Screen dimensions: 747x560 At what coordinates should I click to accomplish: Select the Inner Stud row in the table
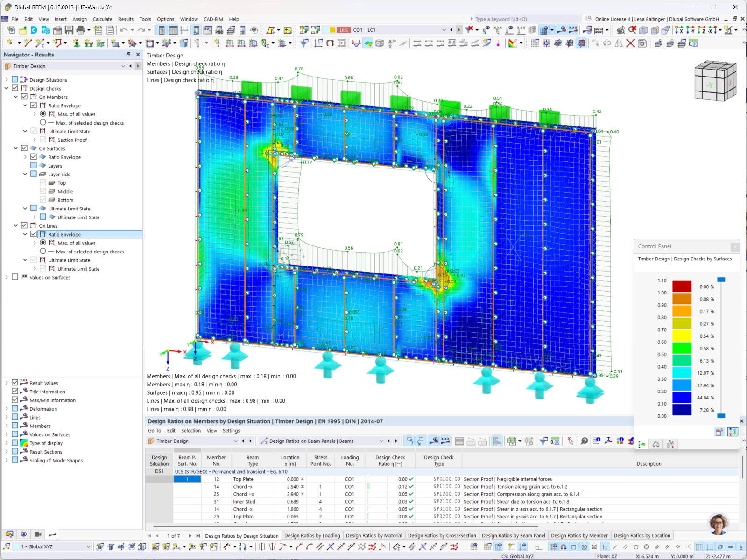[243, 501]
